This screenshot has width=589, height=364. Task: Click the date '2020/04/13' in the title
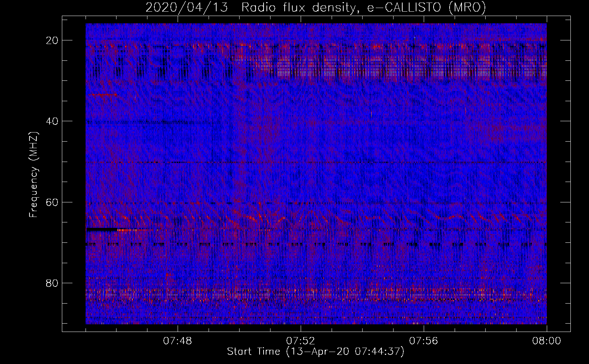[187, 7]
